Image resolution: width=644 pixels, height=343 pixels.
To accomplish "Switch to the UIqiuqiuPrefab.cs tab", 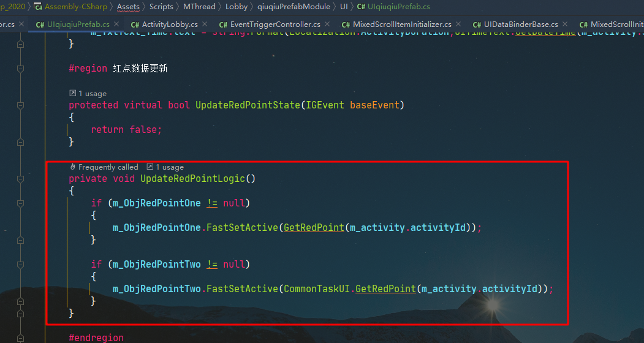I will pyautogui.click(x=78, y=24).
